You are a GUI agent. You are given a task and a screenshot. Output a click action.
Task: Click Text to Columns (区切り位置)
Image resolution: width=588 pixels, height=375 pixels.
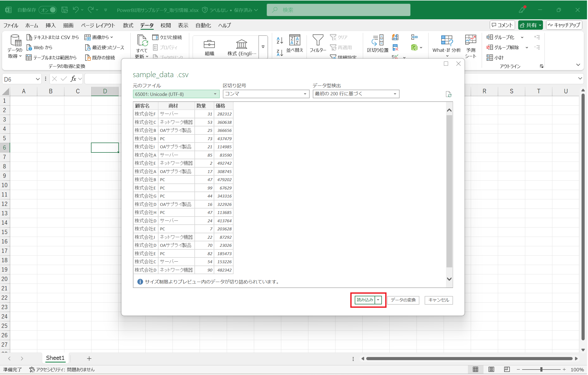pyautogui.click(x=378, y=44)
